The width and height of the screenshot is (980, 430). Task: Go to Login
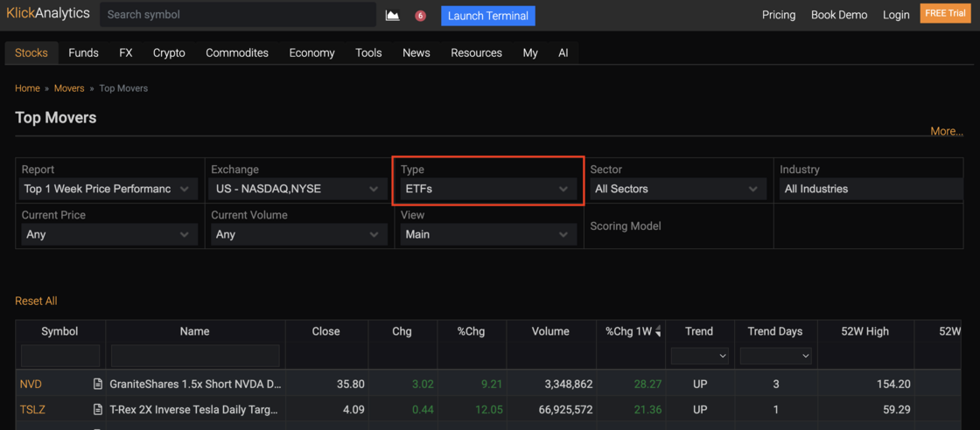click(x=896, y=15)
